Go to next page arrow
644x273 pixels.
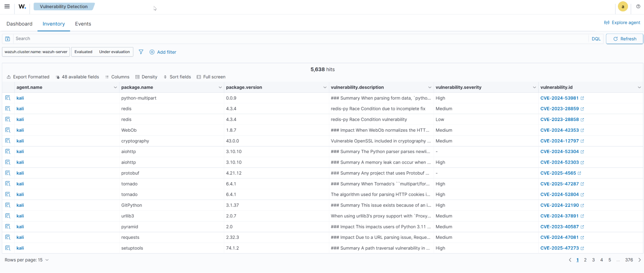click(639, 260)
